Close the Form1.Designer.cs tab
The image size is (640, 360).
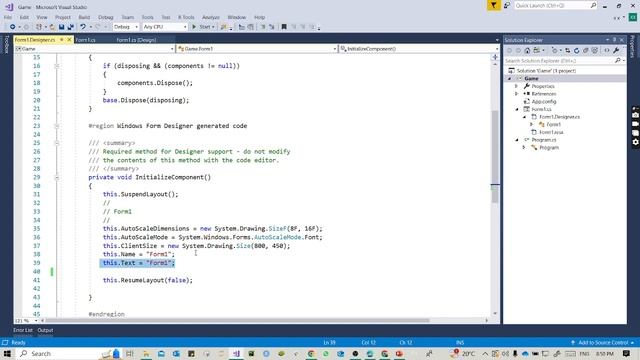click(69, 40)
